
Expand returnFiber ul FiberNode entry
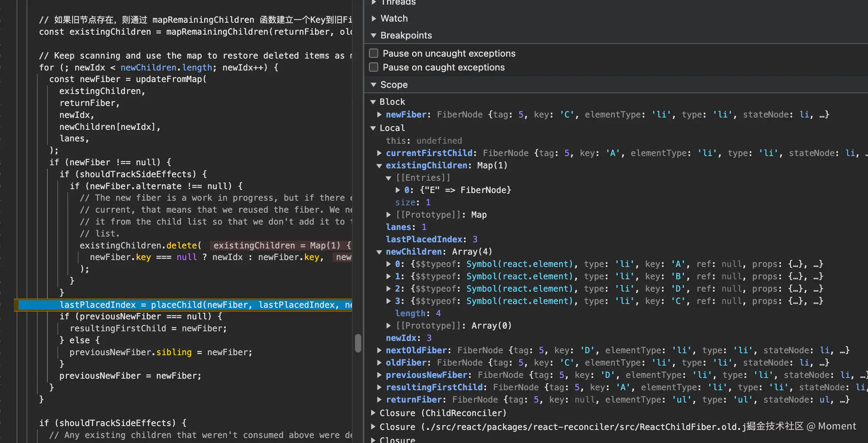click(x=379, y=399)
